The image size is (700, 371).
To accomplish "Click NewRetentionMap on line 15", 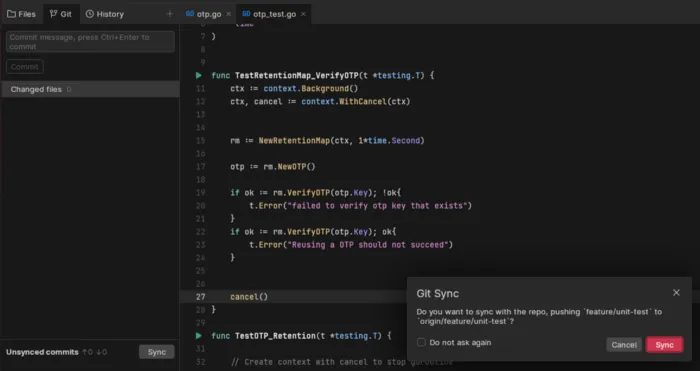I will (294, 141).
